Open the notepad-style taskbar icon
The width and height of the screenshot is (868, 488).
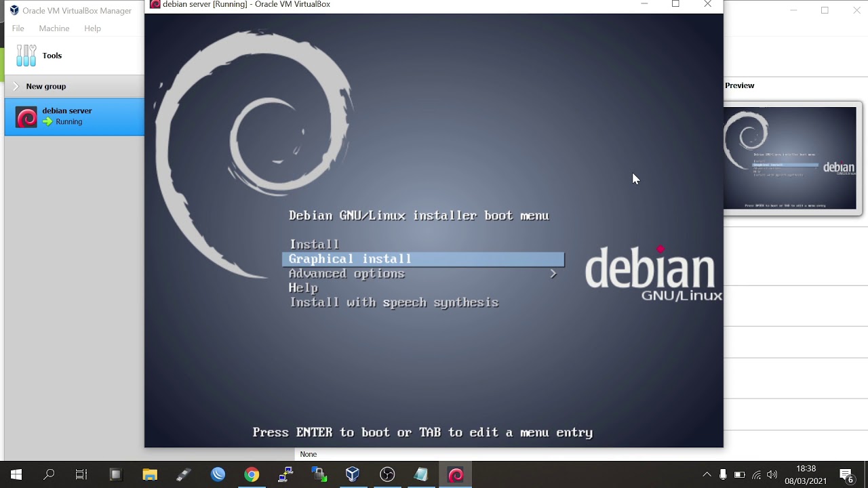click(421, 474)
